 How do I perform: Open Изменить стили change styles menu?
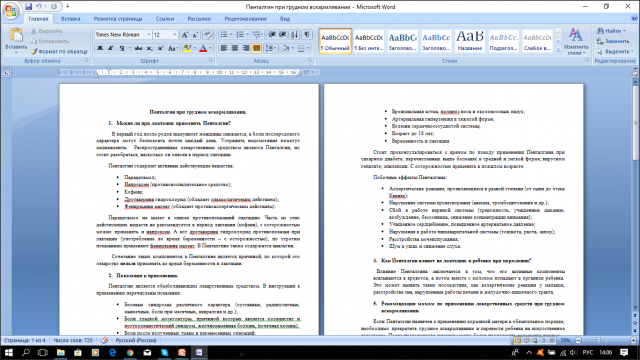pos(576,41)
